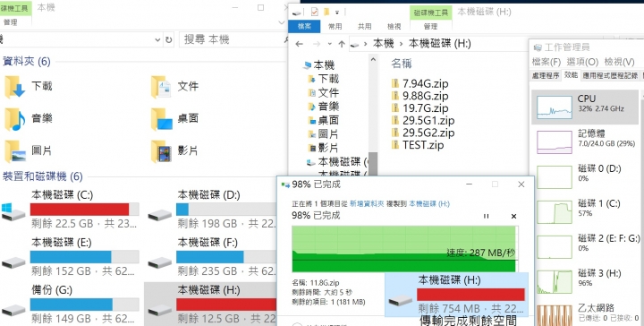Select drive 本機磁碟 (D:) in 本機 window
The image size is (644, 326).
[x=211, y=210]
